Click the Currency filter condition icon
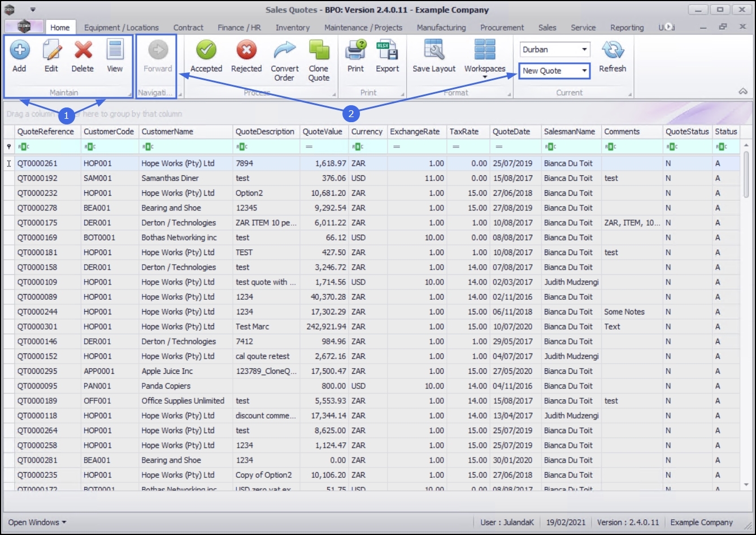Screen dimensions: 756x535 358,147
